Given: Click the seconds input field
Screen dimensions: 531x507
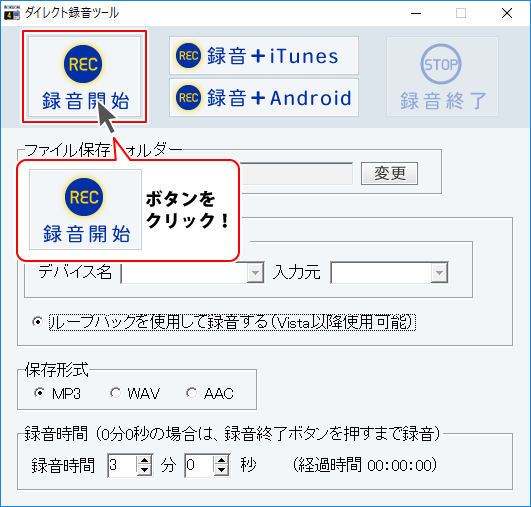Looking at the screenshot, I should point(200,465).
